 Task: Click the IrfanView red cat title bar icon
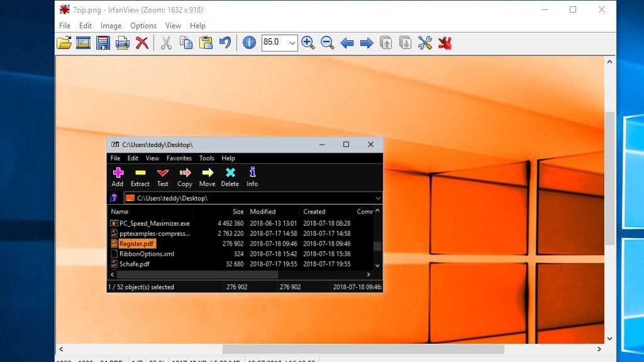[65, 9]
